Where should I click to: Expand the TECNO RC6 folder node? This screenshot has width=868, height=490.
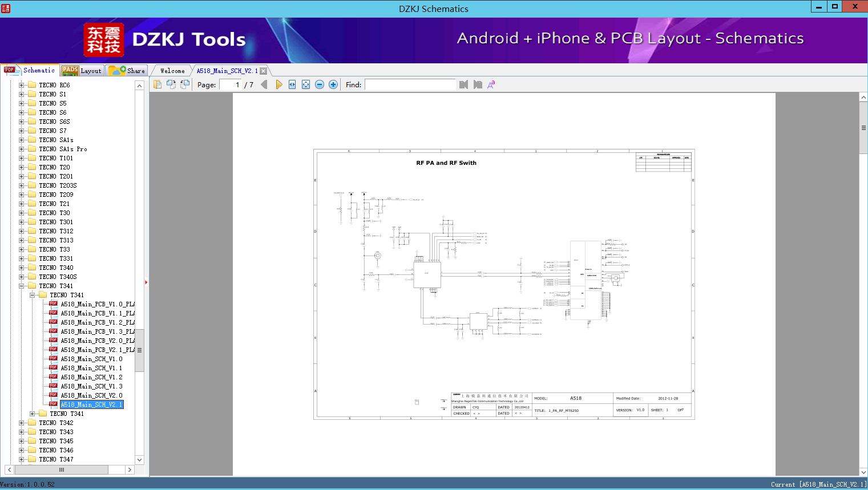22,85
